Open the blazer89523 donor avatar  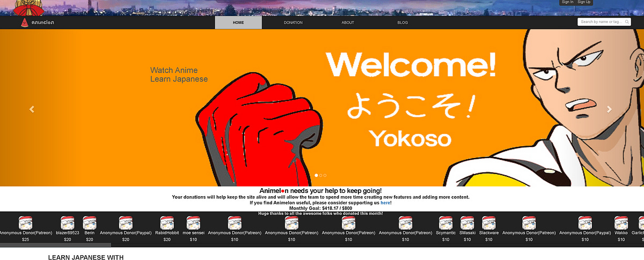68,223
